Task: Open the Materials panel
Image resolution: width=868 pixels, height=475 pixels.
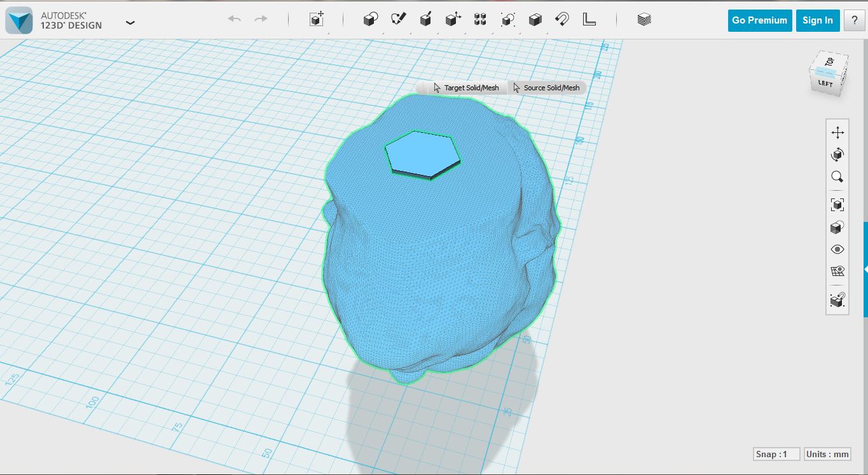Action: (644, 19)
